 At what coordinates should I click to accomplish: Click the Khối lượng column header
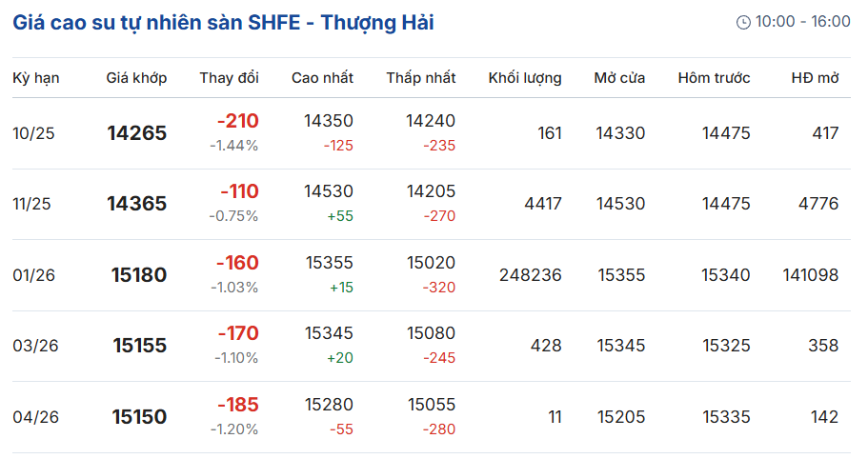click(524, 78)
